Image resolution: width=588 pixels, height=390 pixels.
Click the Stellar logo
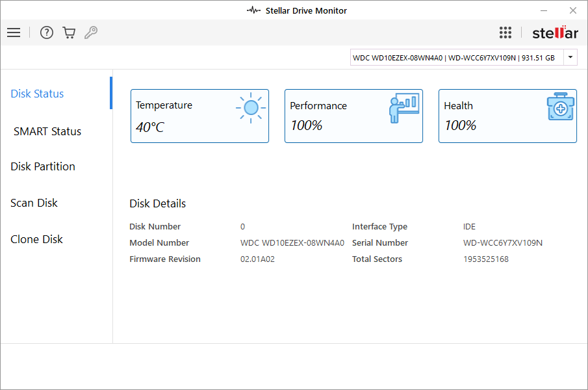[x=555, y=33]
